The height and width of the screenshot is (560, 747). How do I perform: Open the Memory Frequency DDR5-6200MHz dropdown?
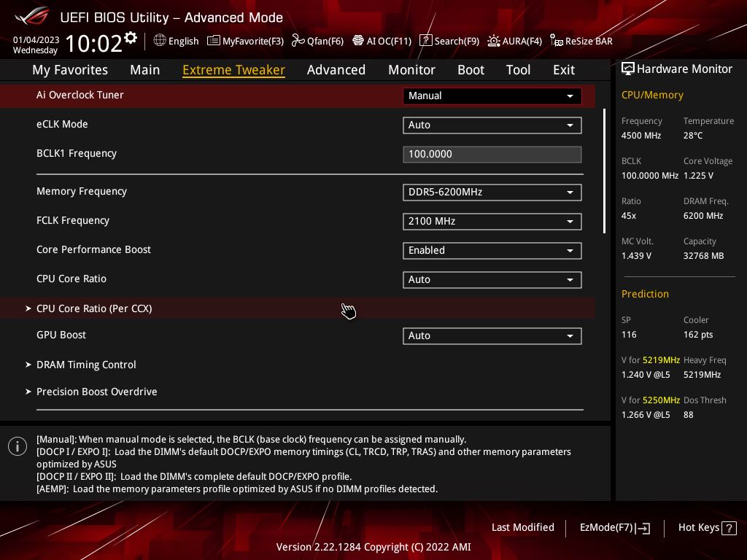point(492,192)
